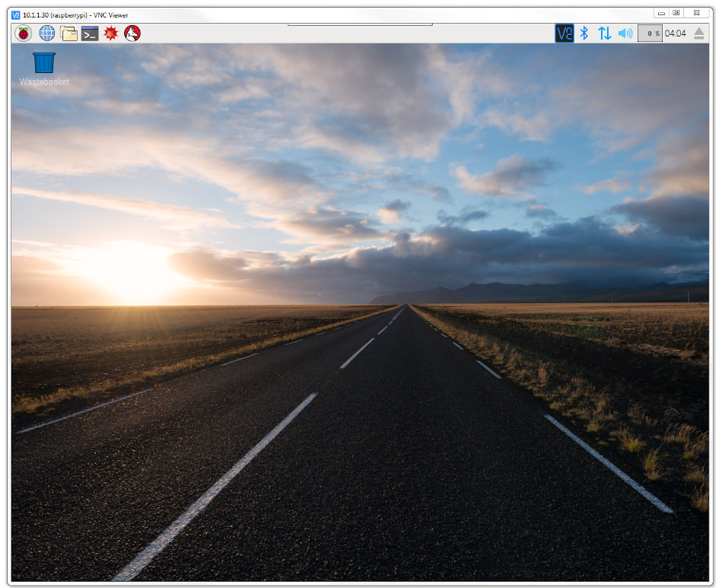Open the volume control slider
This screenshot has height=588, width=716.
[x=625, y=34]
